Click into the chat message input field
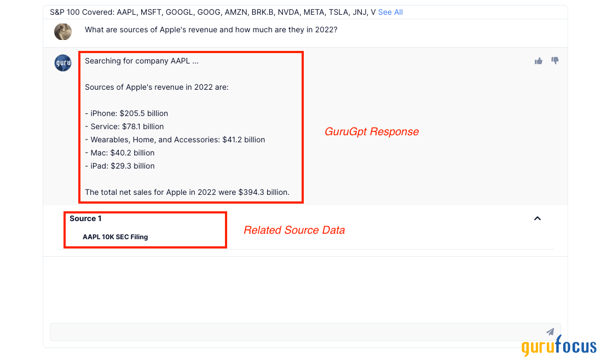Screen dimensions: 601x364 (x=305, y=332)
